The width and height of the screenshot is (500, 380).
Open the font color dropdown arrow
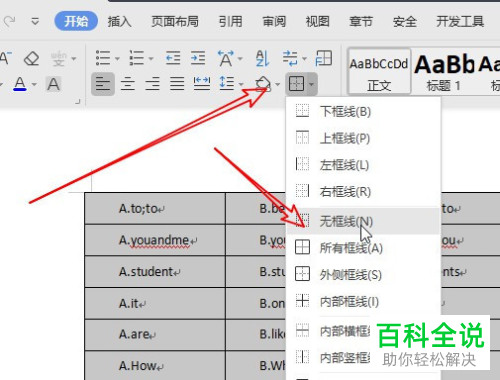tap(34, 84)
